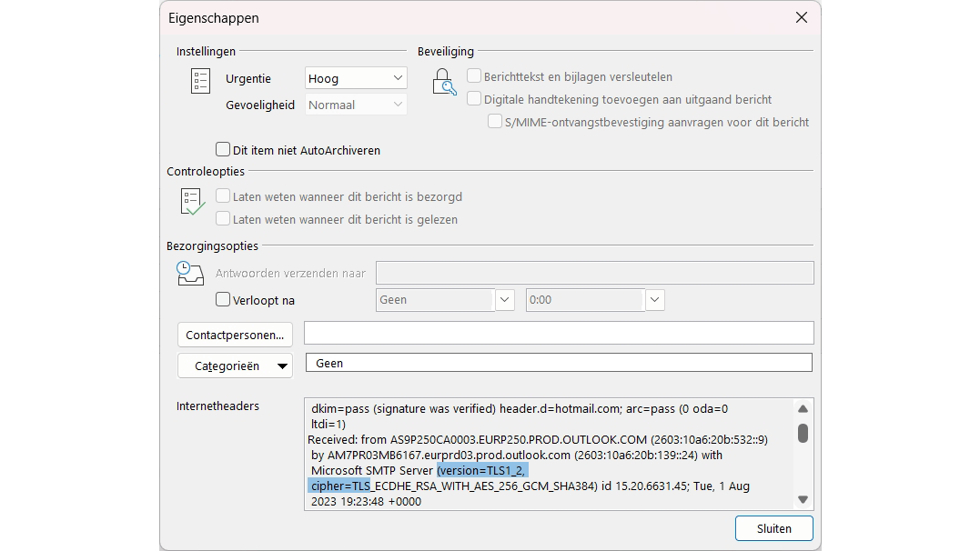This screenshot has height=551, width=980.
Task: Enable 'Dit item niet AutoArchiveren' checkbox
Action: (x=223, y=150)
